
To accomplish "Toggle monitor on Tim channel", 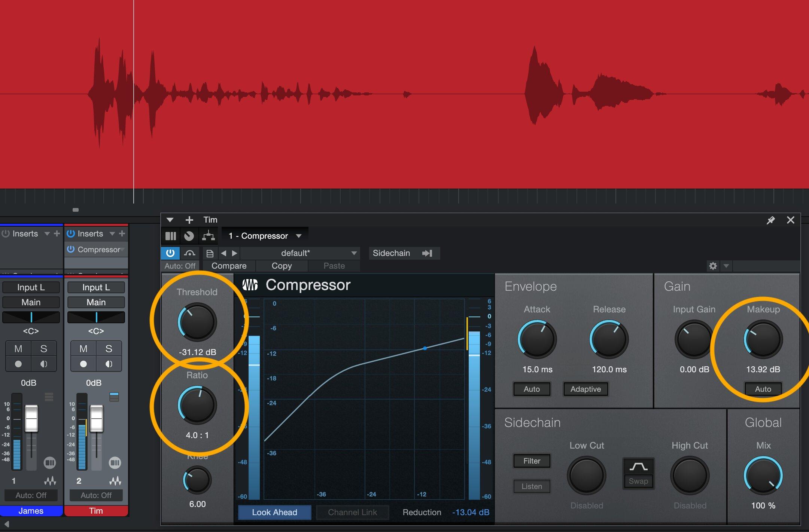I will pyautogui.click(x=109, y=364).
